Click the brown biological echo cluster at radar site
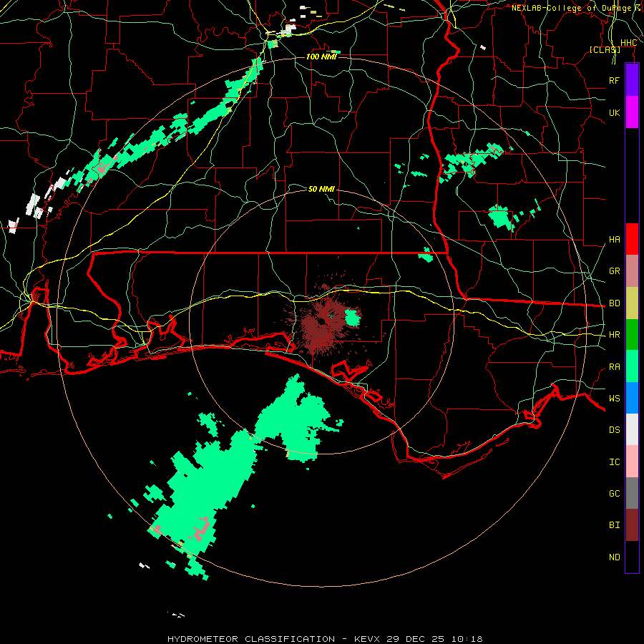 pyautogui.click(x=324, y=321)
